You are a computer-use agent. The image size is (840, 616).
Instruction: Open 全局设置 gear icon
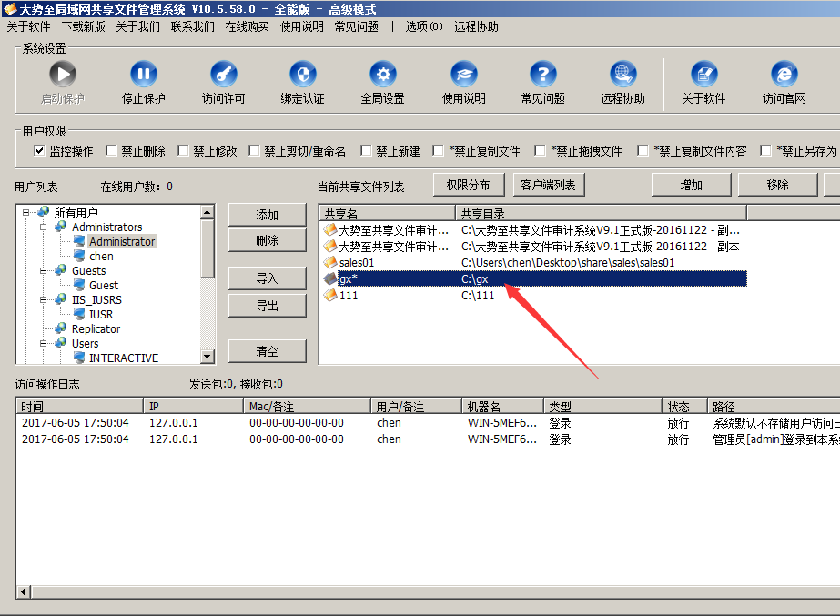coord(382,75)
